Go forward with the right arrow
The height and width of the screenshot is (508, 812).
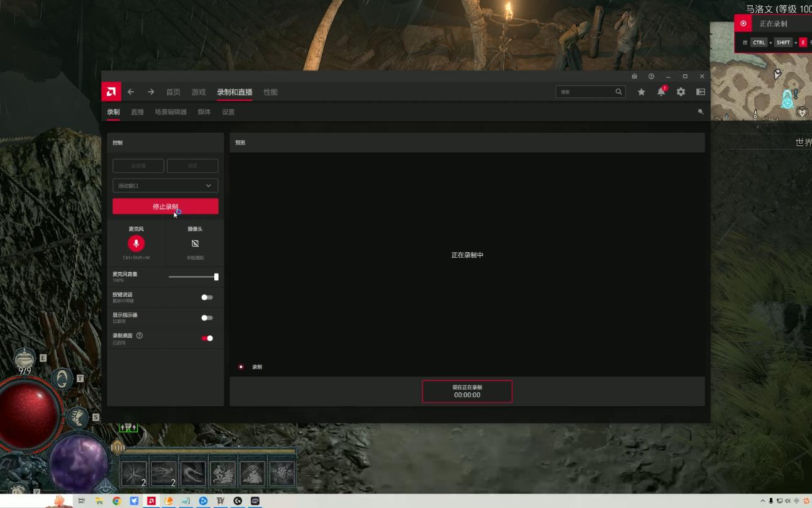point(151,92)
